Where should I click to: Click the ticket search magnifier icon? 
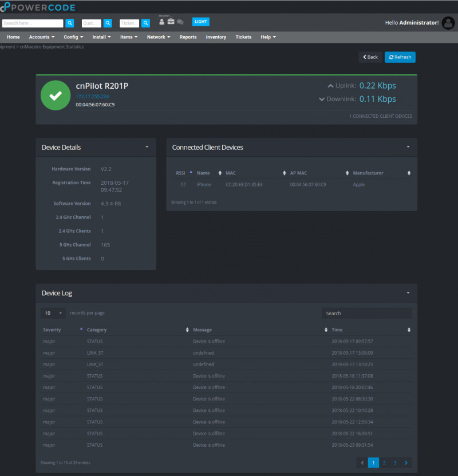click(145, 23)
